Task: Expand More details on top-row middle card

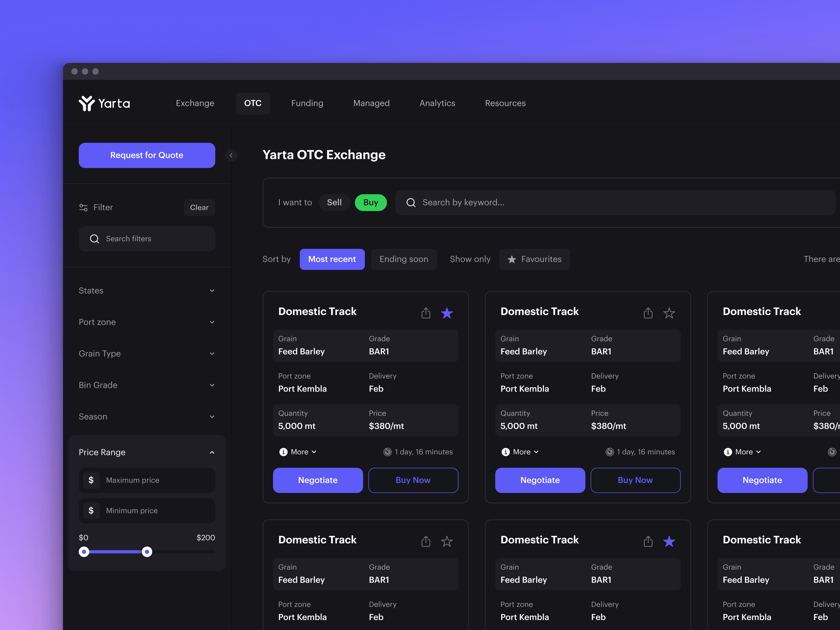Action: coord(520,452)
